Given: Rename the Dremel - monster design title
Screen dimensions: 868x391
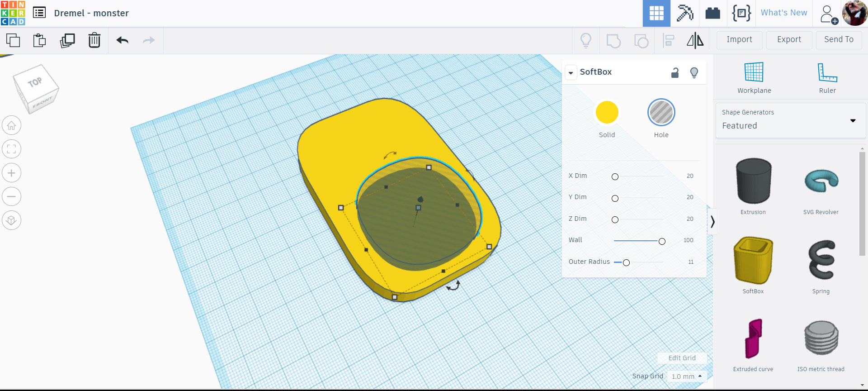Looking at the screenshot, I should pyautogui.click(x=91, y=13).
